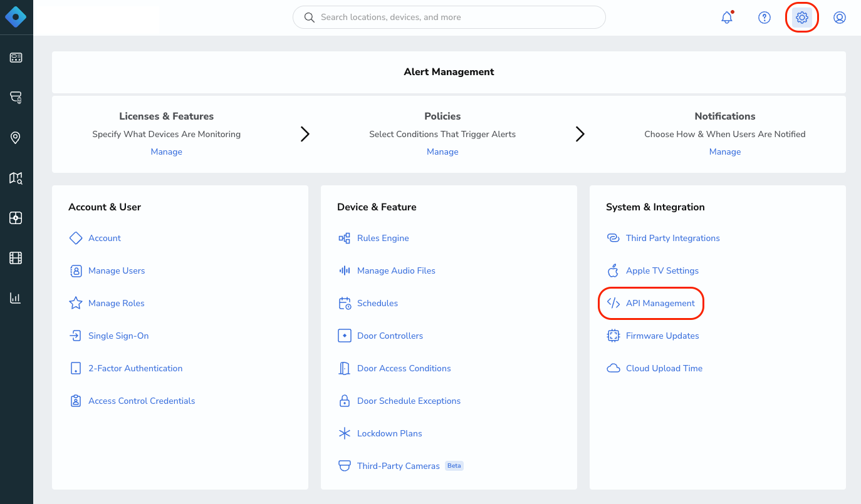Click Manage under Notifications

725,152
